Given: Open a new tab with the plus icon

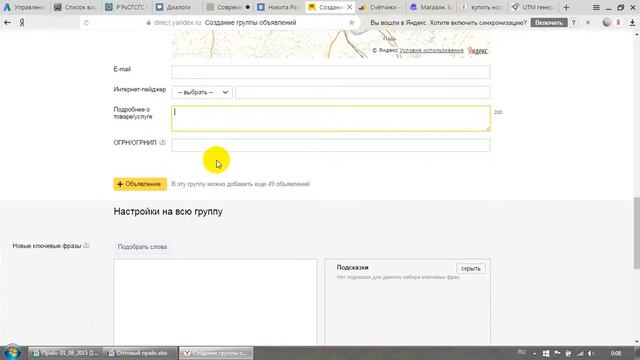Looking at the screenshot, I should 566,7.
